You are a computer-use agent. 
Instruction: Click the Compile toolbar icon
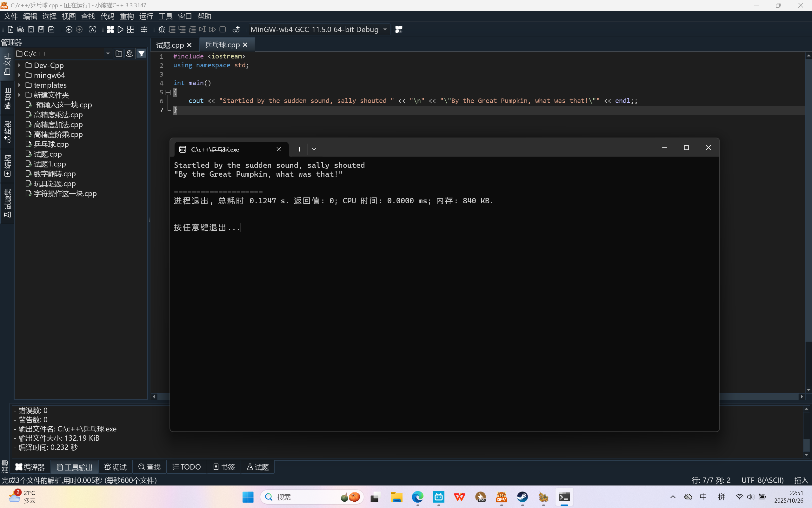tap(110, 30)
